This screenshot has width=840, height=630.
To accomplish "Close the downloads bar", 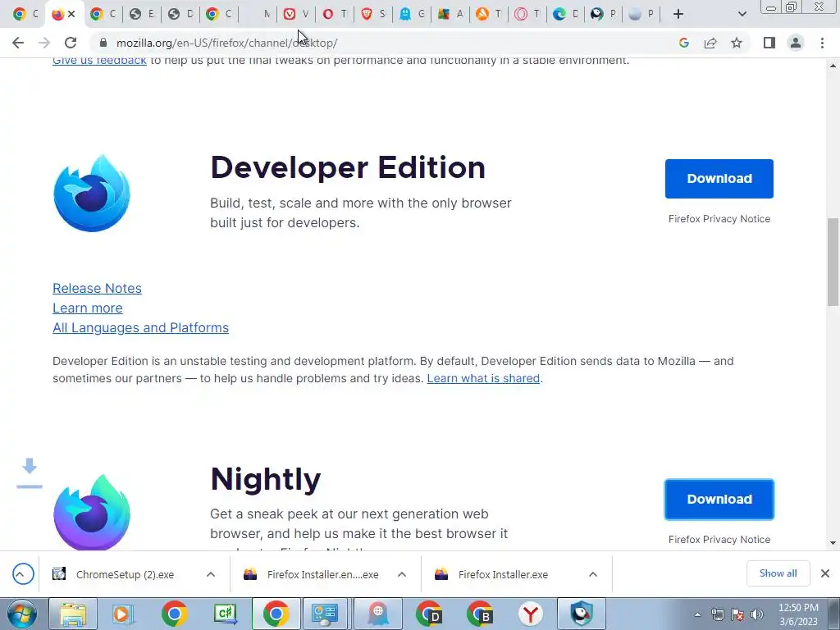I will pyautogui.click(x=825, y=573).
